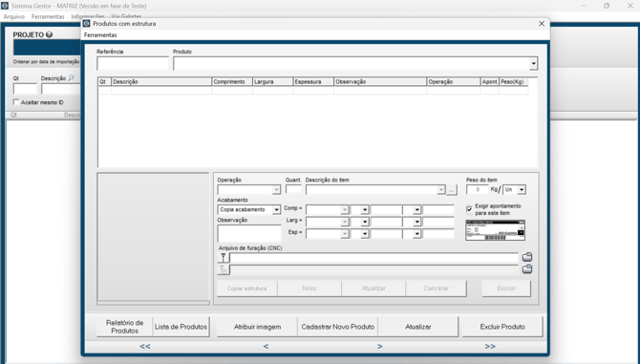Click the label preview thumbnail with barcode
The width and height of the screenshot is (640, 364).
[x=495, y=230]
